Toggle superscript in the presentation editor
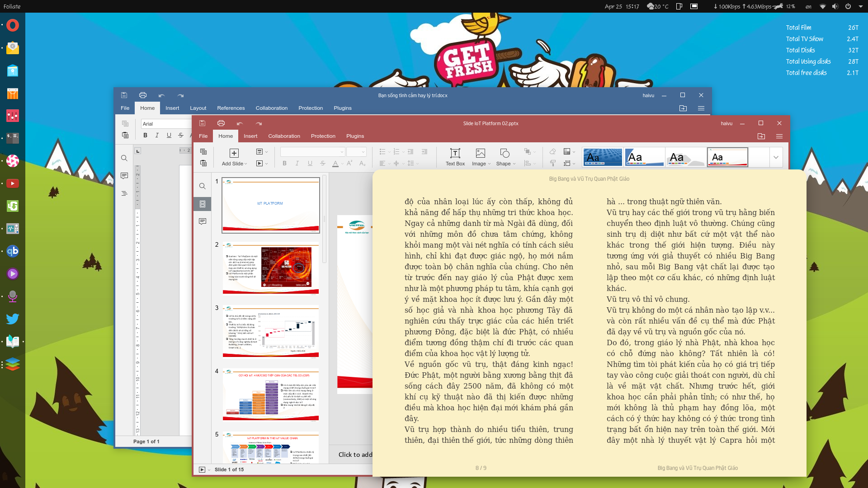 [349, 164]
